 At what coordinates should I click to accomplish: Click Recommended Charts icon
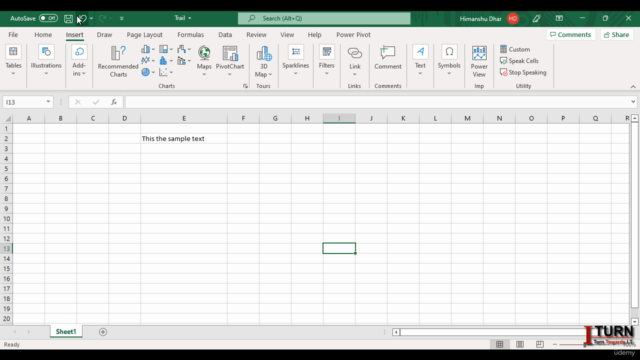click(118, 61)
